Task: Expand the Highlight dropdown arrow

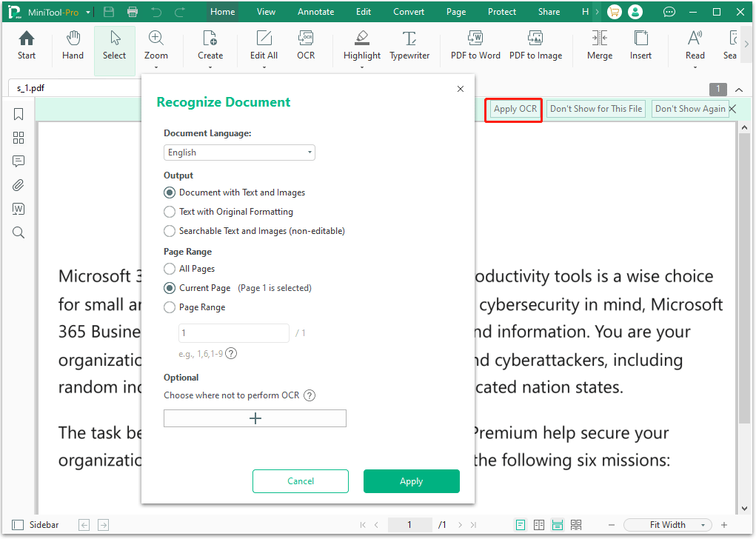Action: [x=362, y=67]
